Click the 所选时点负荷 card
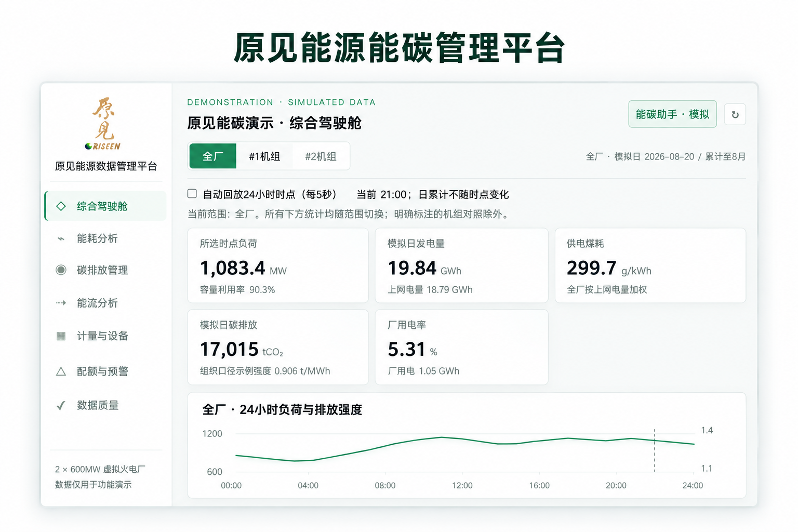Screen dimensions: 798x532 click(278, 265)
